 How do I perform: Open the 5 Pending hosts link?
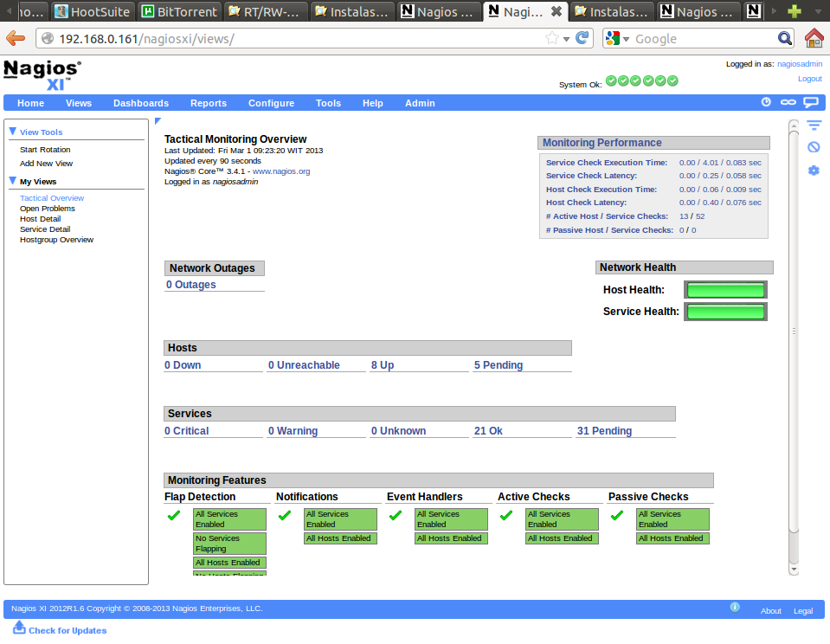coord(498,365)
